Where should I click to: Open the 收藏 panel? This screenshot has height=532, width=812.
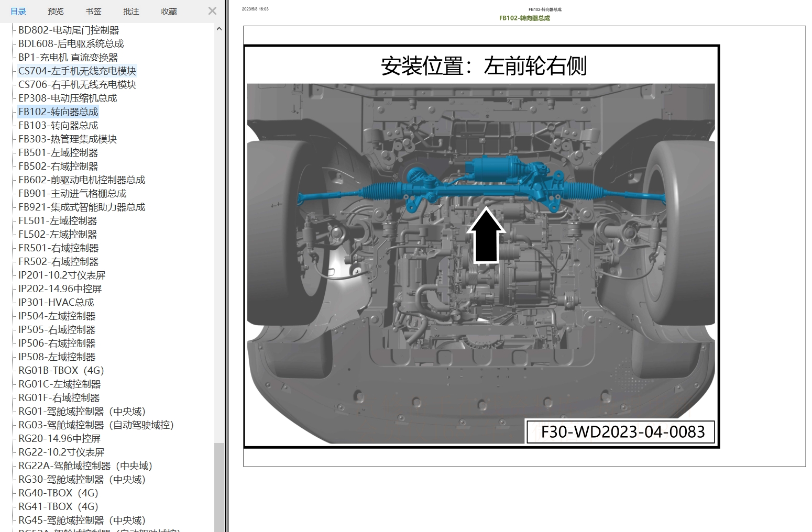[168, 10]
